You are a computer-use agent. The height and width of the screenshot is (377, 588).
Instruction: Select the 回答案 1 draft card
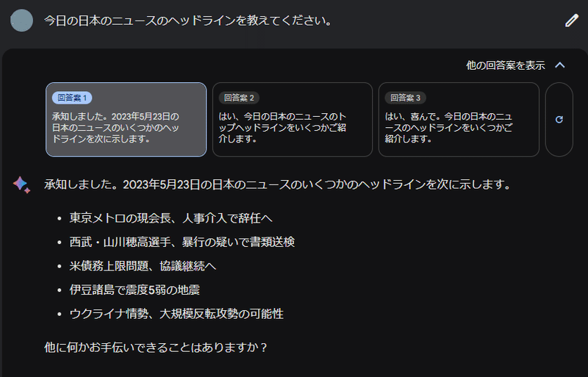click(126, 120)
